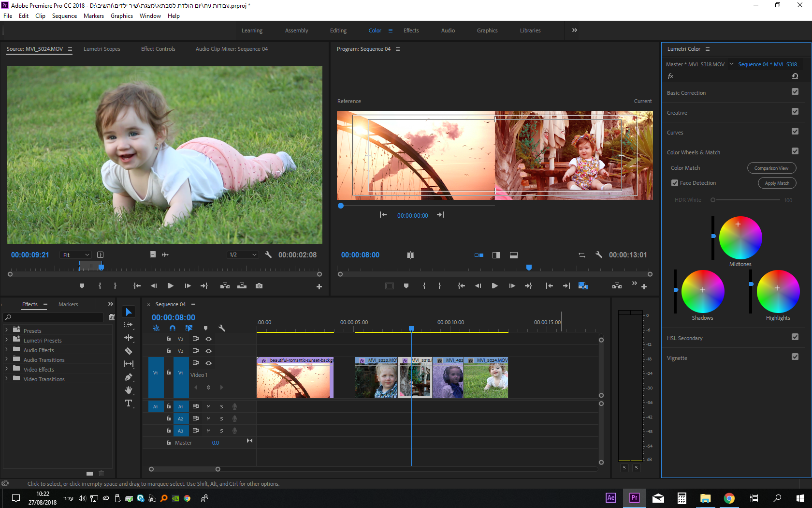
Task: Click Export Frame camera icon in Source monitor
Action: click(x=259, y=286)
